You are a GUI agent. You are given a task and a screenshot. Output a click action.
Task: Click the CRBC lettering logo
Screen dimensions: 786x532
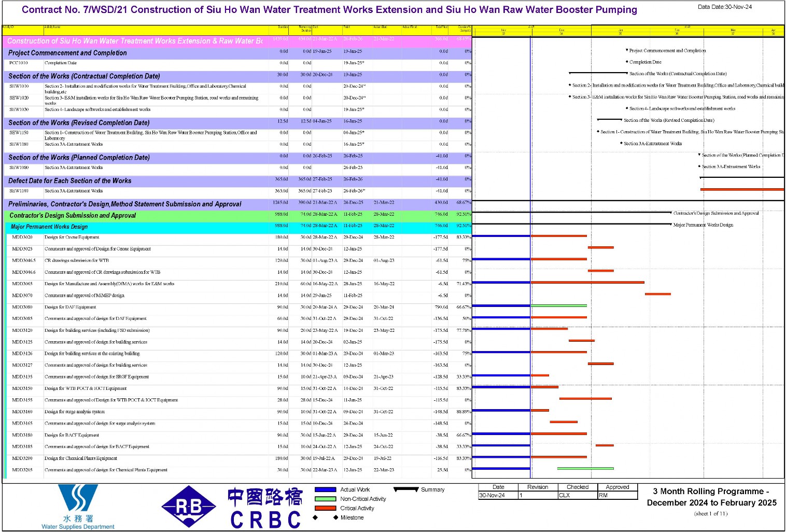click(265, 520)
